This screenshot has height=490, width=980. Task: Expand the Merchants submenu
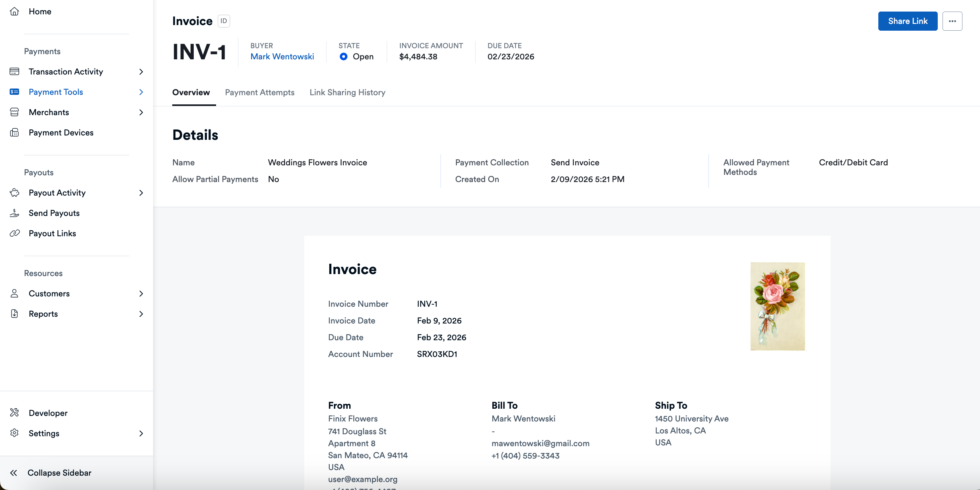click(141, 112)
